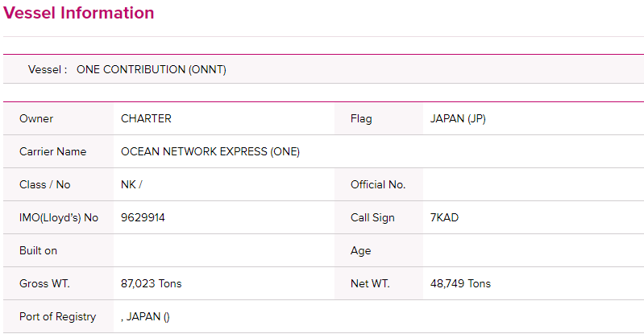The height and width of the screenshot is (334, 644).
Task: Click the Owner label cell
Action: tap(58, 118)
